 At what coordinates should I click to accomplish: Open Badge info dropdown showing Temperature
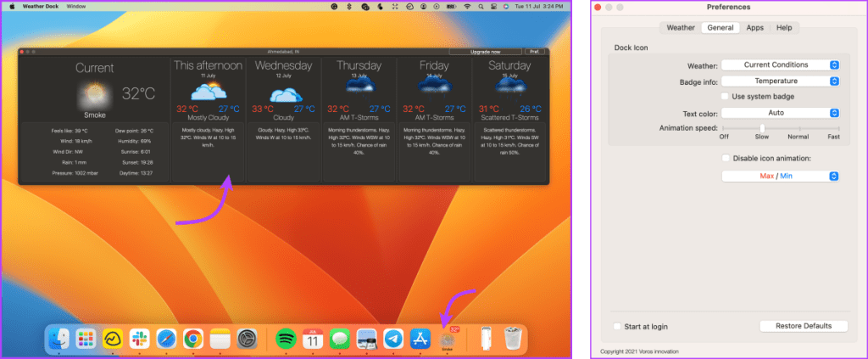click(x=781, y=81)
